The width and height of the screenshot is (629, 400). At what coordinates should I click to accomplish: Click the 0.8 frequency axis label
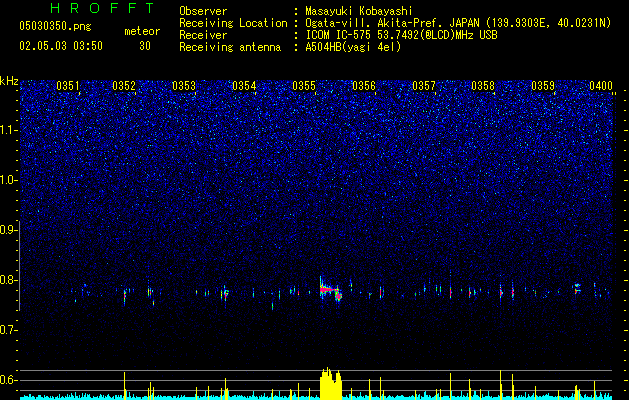[8, 280]
